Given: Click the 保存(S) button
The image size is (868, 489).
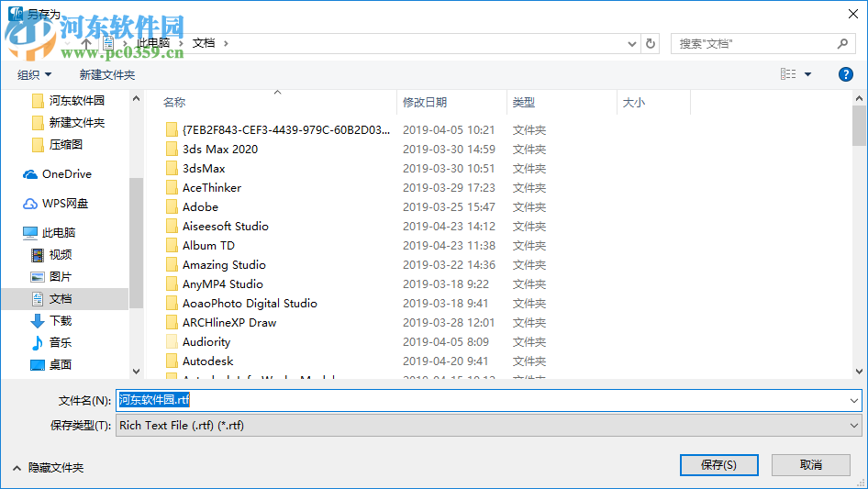Looking at the screenshot, I should coord(719,465).
